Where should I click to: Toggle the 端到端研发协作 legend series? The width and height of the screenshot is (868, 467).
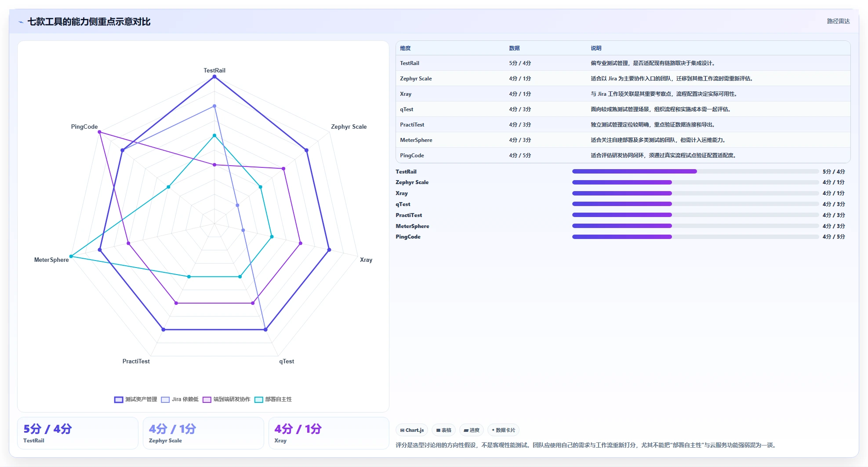pyautogui.click(x=226, y=399)
